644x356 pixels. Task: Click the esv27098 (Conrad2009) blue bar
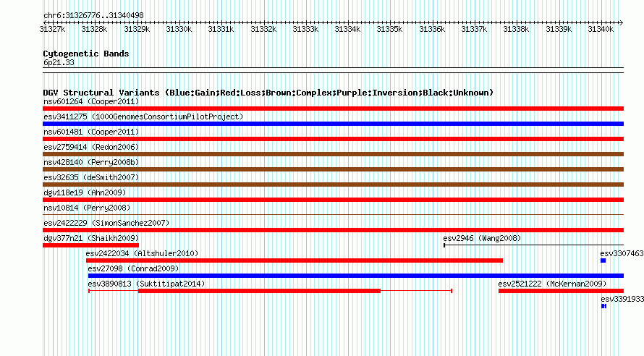pyautogui.click(x=356, y=276)
